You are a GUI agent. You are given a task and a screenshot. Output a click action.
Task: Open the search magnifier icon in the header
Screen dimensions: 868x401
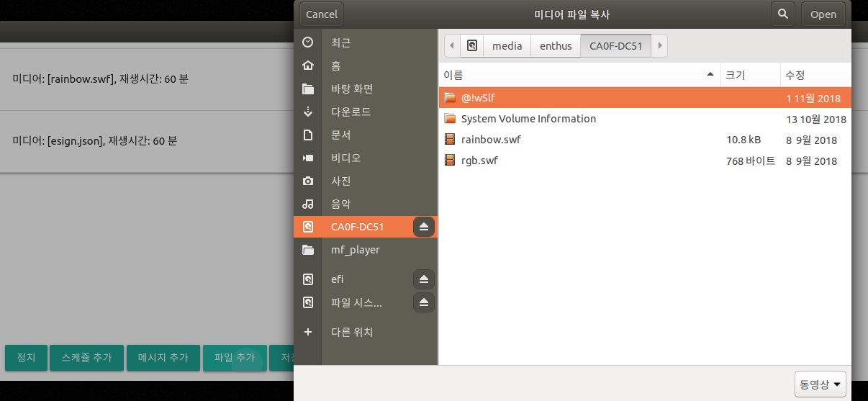point(782,14)
